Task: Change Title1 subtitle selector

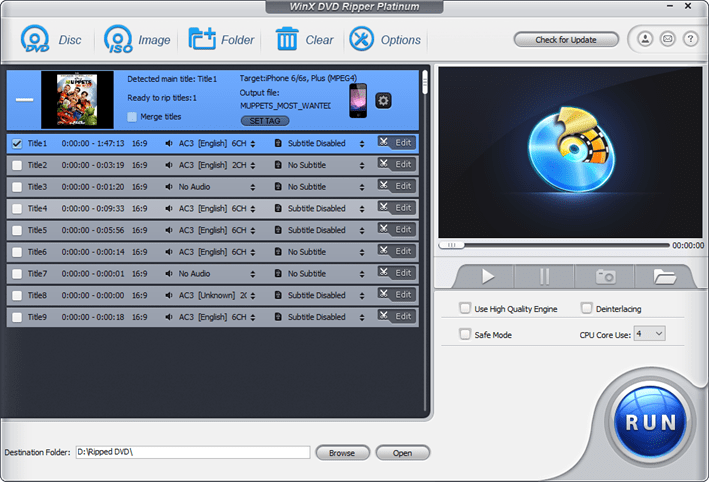Action: [362, 144]
